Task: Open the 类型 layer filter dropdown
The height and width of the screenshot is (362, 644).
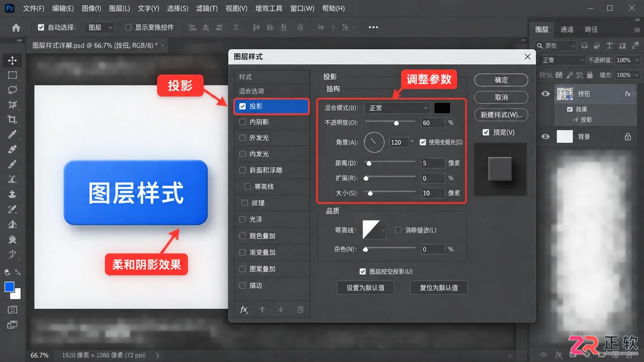Action: 556,46
